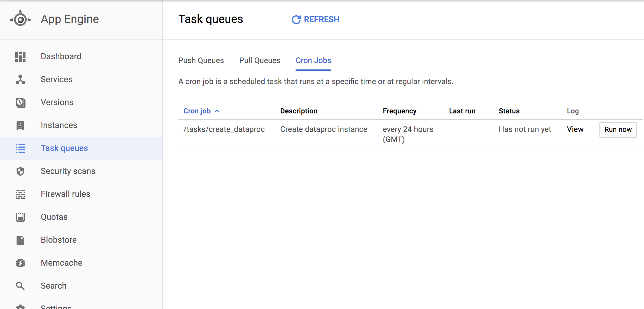Viewport: 644px width, 309px height.
Task: Click the Dashboard sidebar icon
Action: coord(20,57)
